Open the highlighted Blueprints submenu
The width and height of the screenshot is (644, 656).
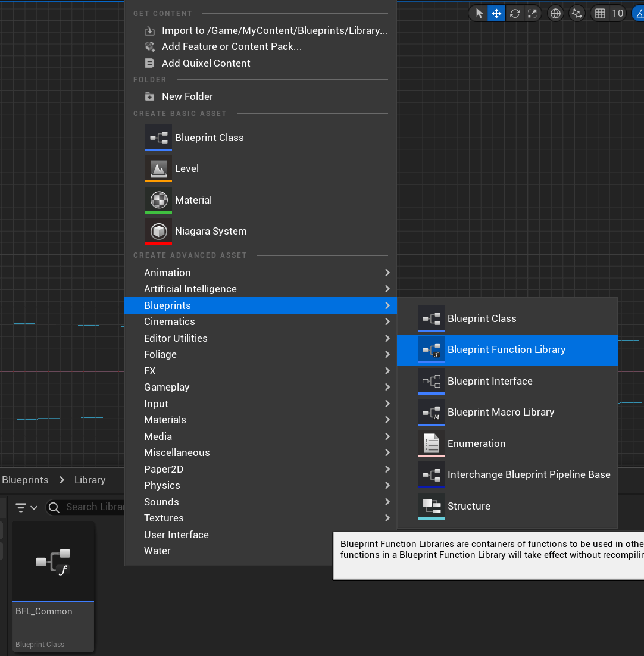click(x=261, y=305)
